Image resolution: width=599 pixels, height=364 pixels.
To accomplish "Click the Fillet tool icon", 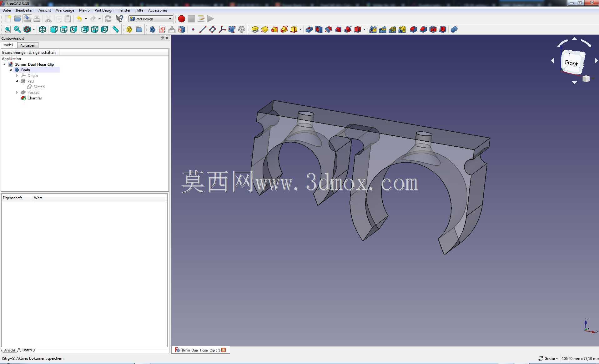I will click(413, 29).
